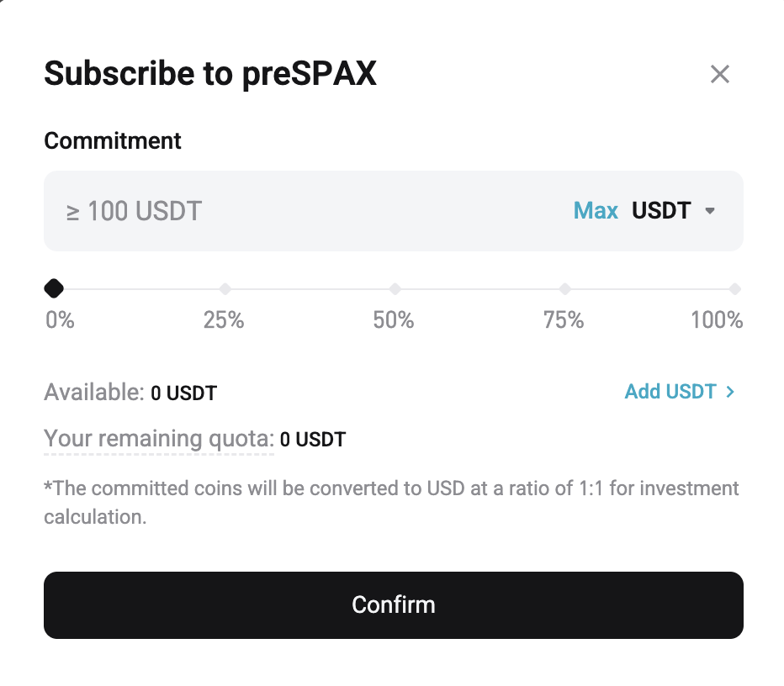Image resolution: width=784 pixels, height=686 pixels.
Task: Click the underlined "Your remaining quota" label
Action: pos(159,439)
